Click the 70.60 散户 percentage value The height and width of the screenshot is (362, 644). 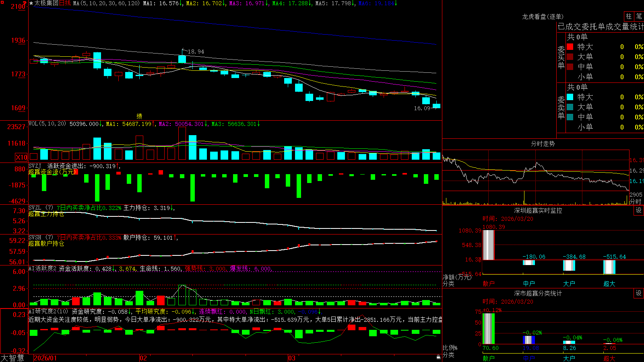point(491,348)
